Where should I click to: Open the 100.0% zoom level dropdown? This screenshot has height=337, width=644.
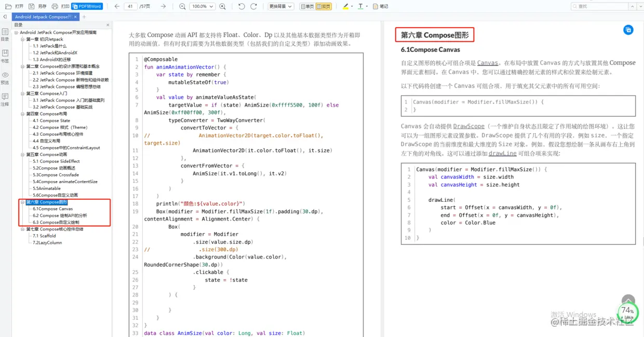click(x=202, y=6)
